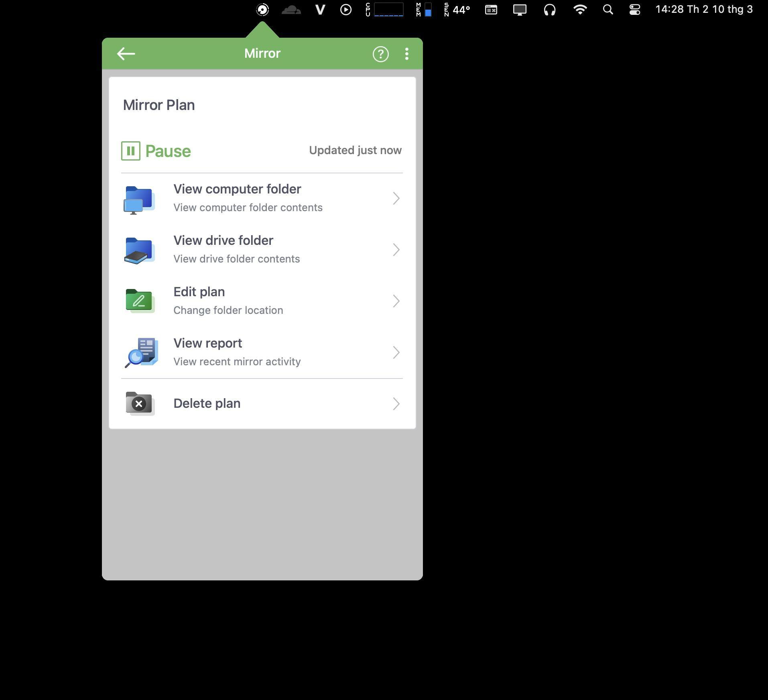Open the display menu bar icon
This screenshot has height=700, width=768.
[520, 10]
